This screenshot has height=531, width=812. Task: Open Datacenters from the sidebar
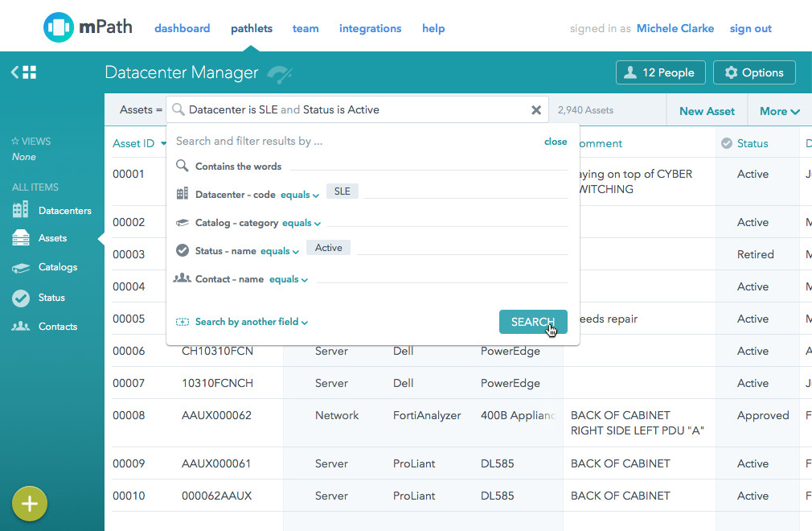point(64,211)
